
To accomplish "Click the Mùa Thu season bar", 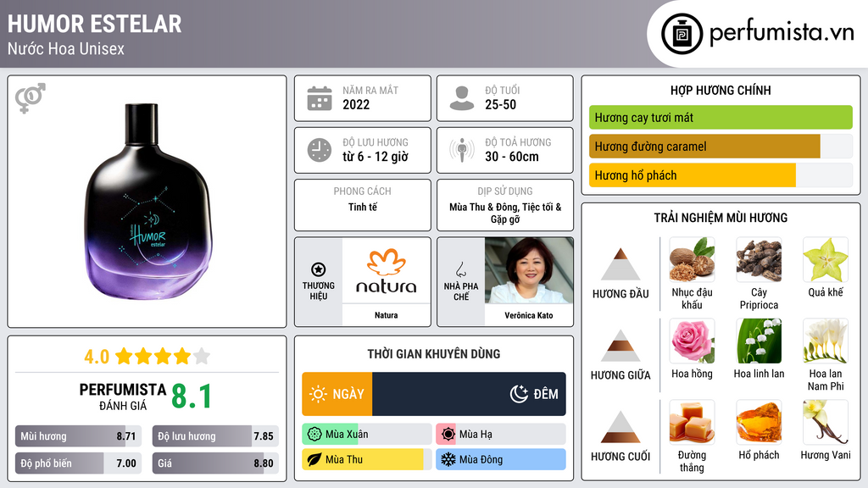I will coord(367,459).
